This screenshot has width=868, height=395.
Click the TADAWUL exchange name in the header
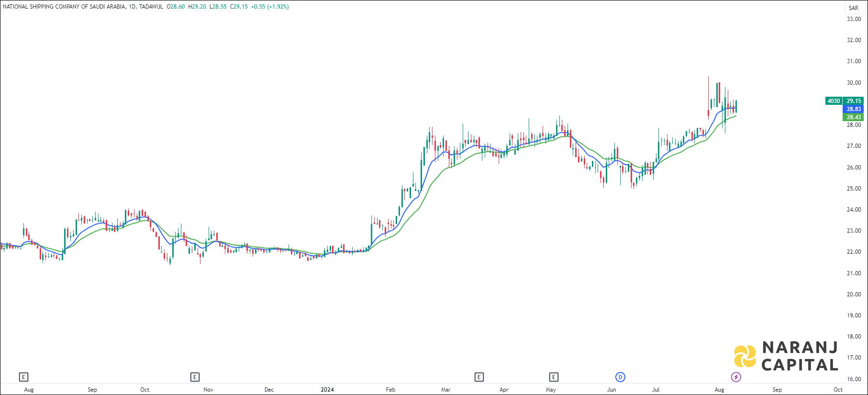(151, 7)
